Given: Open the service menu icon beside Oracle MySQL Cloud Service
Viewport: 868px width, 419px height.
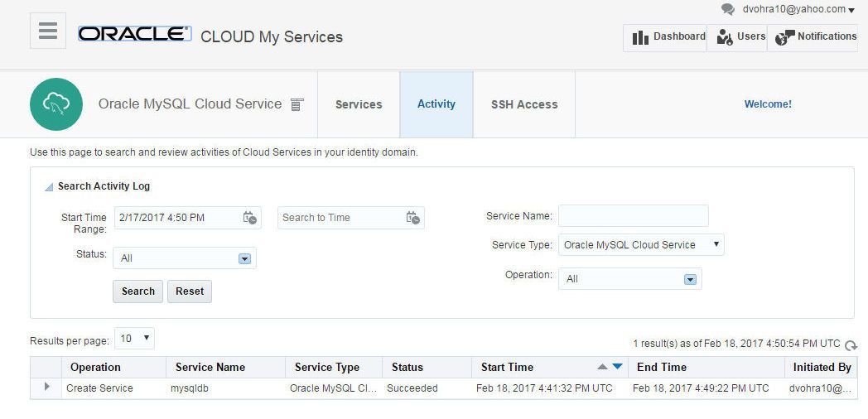Looking at the screenshot, I should point(297,104).
